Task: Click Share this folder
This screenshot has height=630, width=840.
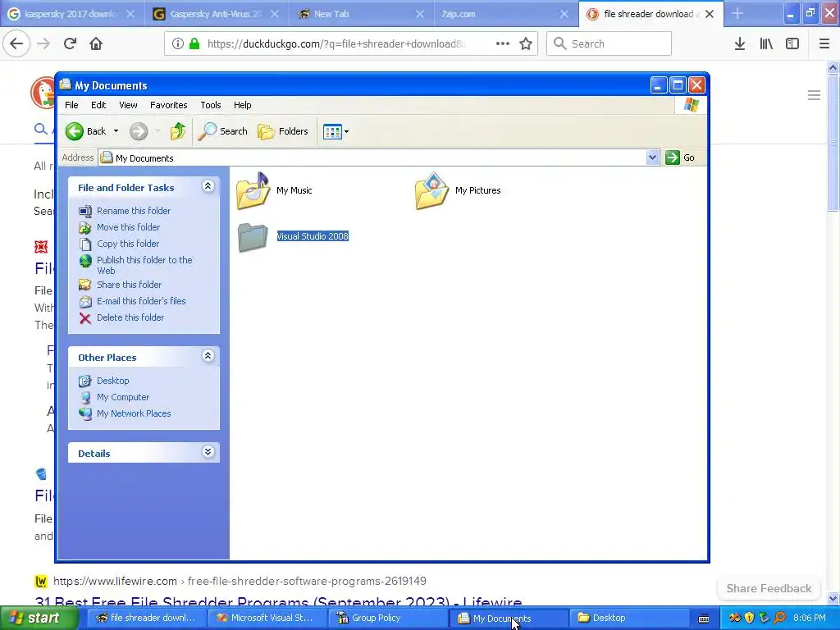Action: pyautogui.click(x=129, y=285)
